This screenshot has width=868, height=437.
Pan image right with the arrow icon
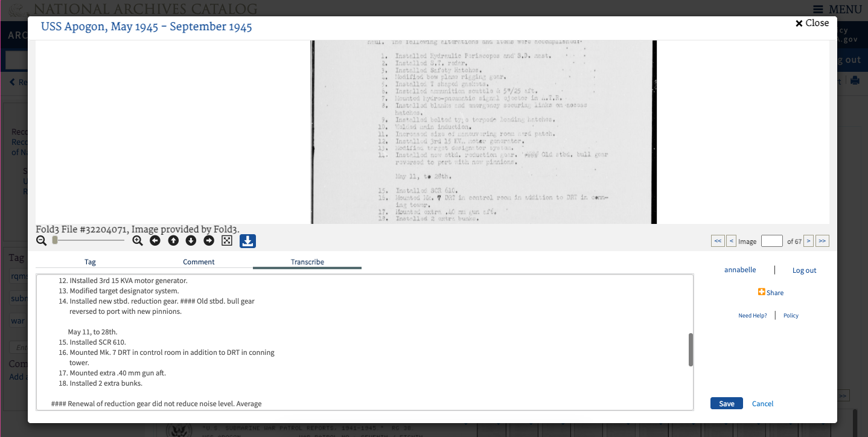point(209,241)
